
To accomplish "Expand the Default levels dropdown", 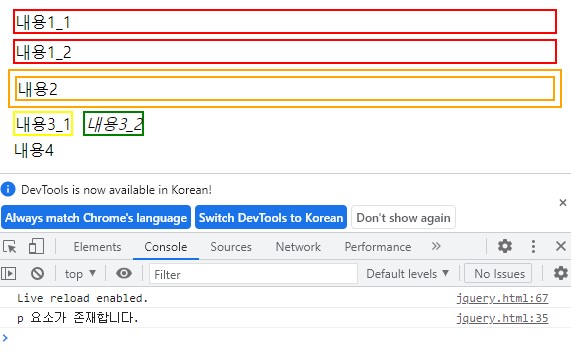I will click(x=407, y=274).
